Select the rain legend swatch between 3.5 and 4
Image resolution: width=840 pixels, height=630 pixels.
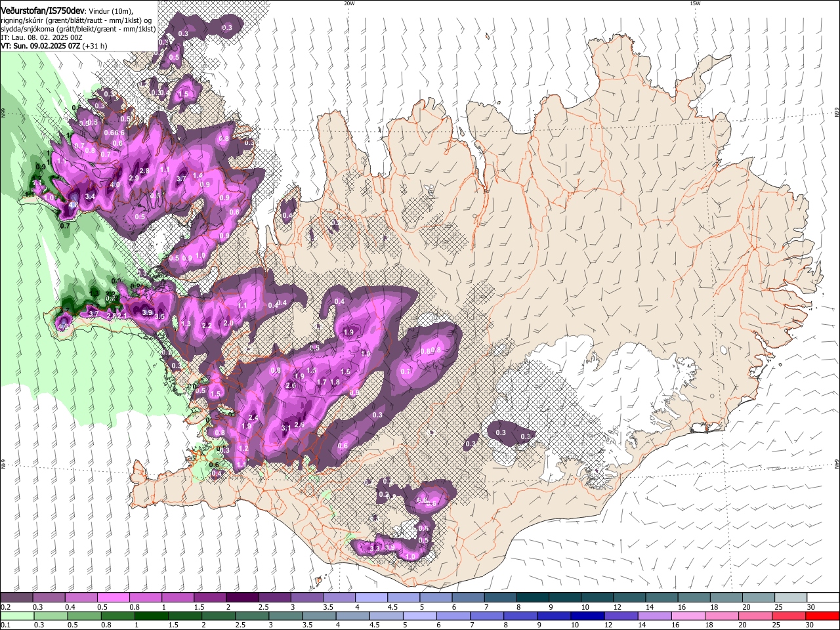point(318,616)
